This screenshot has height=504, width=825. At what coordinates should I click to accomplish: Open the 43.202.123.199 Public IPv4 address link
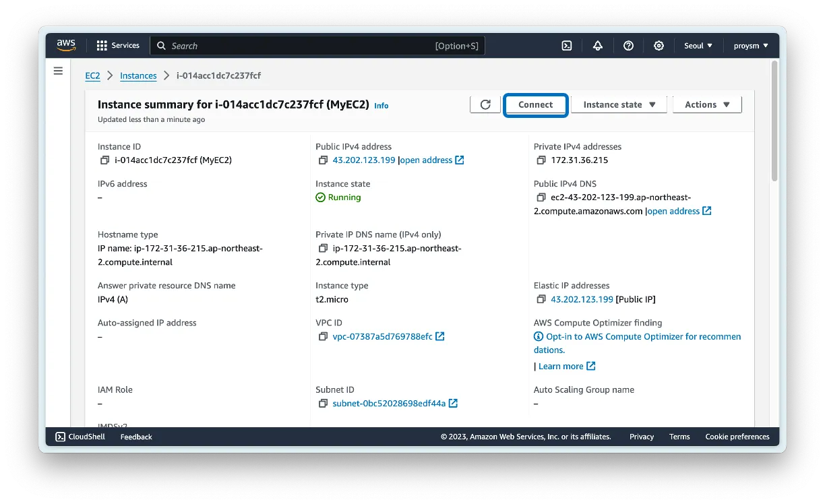[x=364, y=160]
